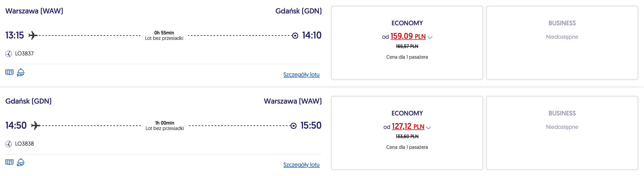Click the Business card for the Gdańsk–Warszawa flight
The image size is (644, 176).
[x=562, y=133]
